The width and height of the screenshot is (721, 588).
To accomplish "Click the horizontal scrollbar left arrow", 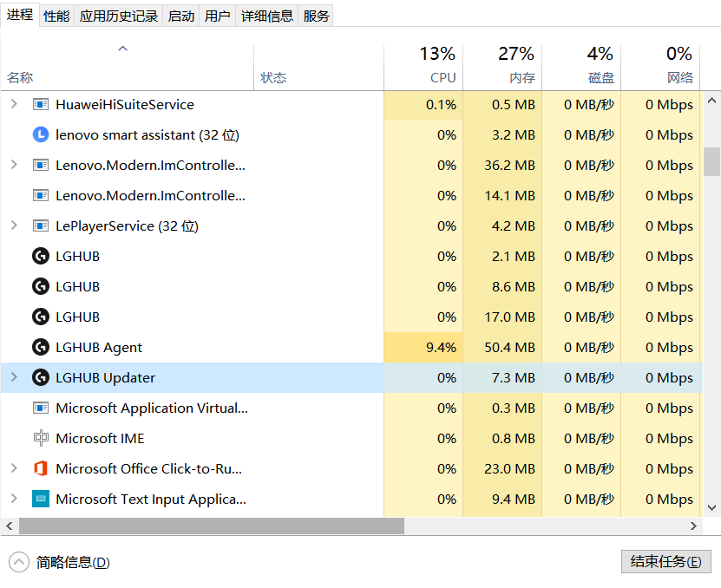I will (x=10, y=526).
